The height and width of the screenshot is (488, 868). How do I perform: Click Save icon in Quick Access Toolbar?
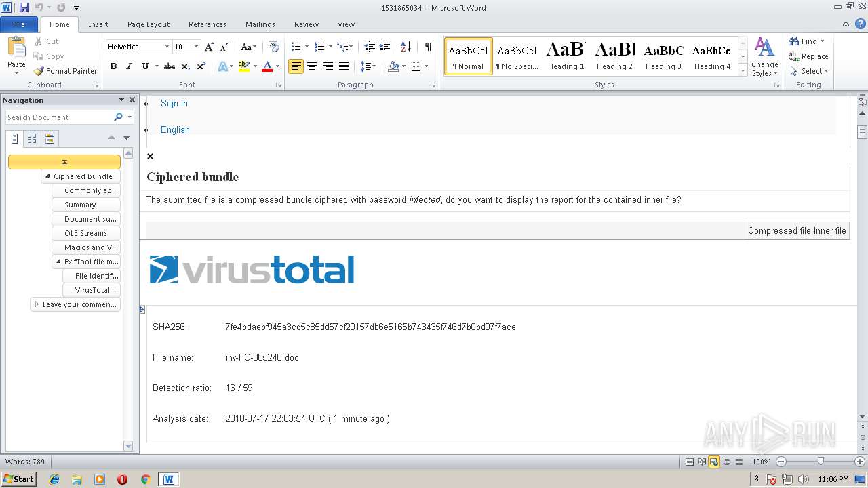[x=24, y=7]
